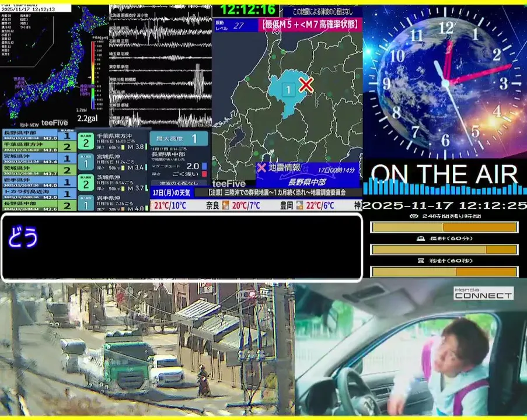Click the 地震情報 長野県中部 info box
Image resolution: width=527 pixels, height=420 pixels.
pos(307,174)
